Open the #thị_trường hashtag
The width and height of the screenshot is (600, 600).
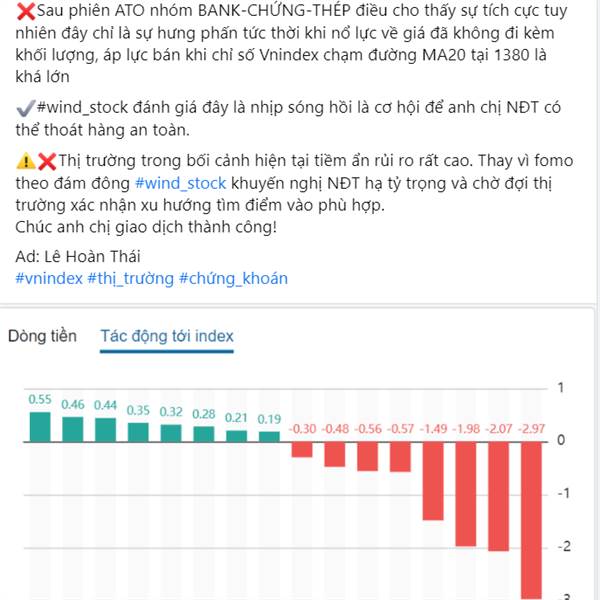pyautogui.click(x=130, y=278)
